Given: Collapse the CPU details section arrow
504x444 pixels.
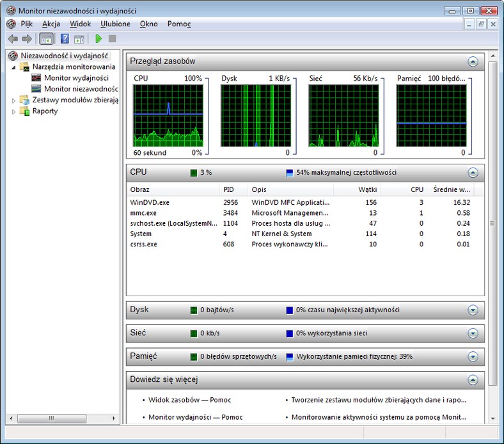Looking at the screenshot, I should coord(473,173).
